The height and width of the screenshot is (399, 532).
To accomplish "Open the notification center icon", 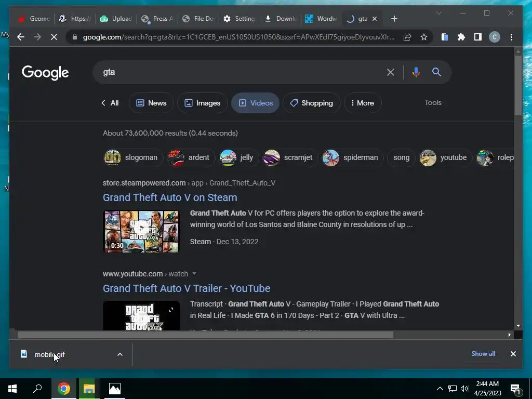I will [x=515, y=389].
